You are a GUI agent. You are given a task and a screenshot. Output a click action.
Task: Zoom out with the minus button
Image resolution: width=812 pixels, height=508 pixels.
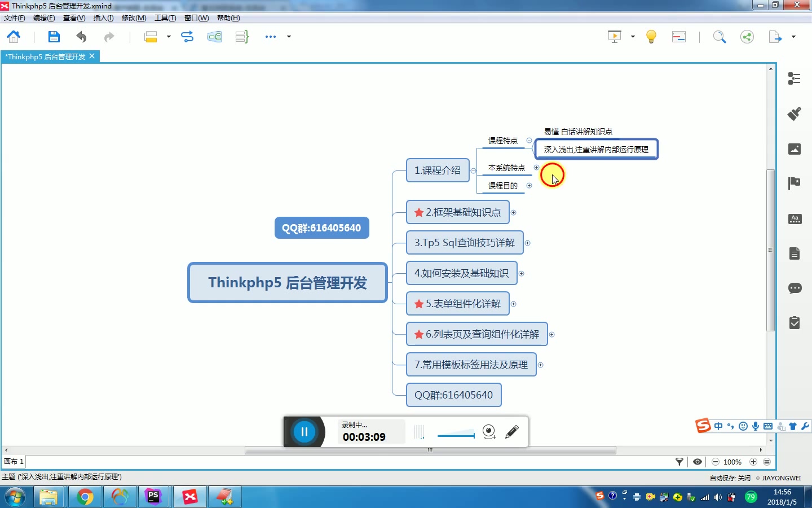(716, 462)
